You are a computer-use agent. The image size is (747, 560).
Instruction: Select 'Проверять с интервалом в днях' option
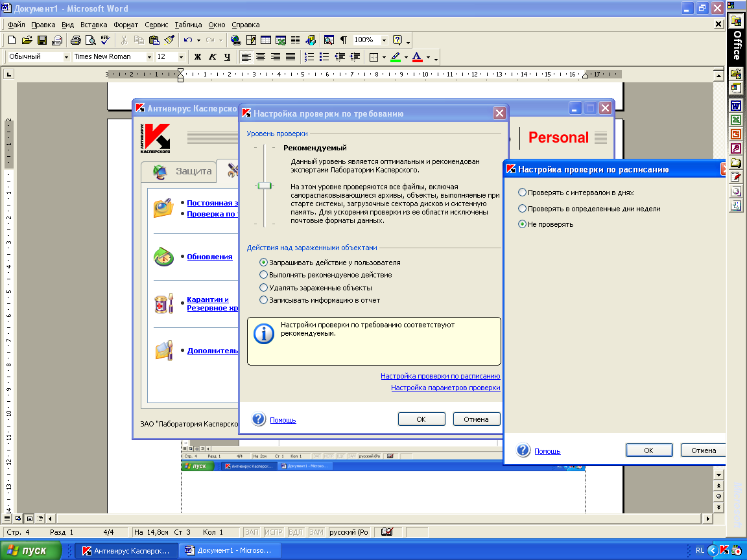[576, 192]
